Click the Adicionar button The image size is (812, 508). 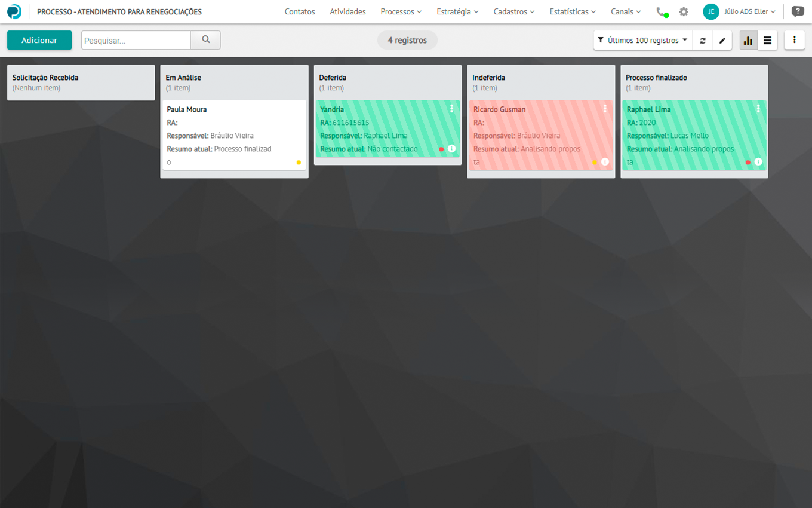coord(39,40)
